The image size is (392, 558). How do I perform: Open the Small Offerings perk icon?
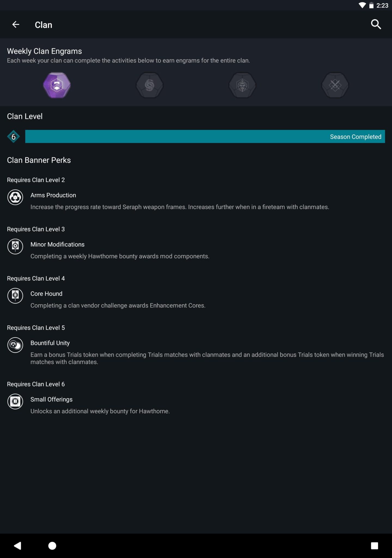15,402
